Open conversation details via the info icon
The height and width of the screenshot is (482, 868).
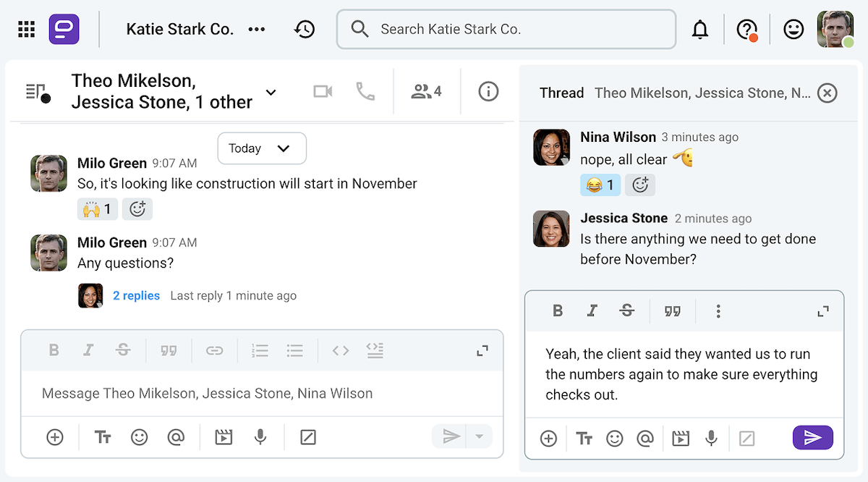488,91
